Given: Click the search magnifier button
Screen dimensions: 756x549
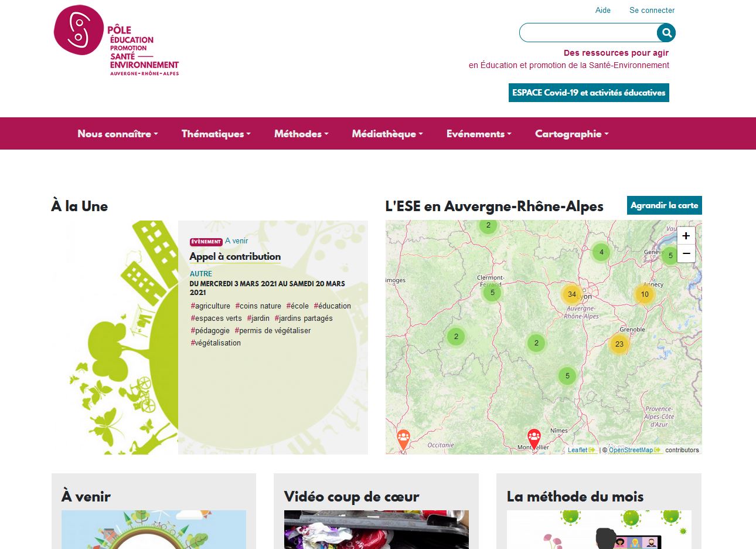Looking at the screenshot, I should pyautogui.click(x=666, y=33).
